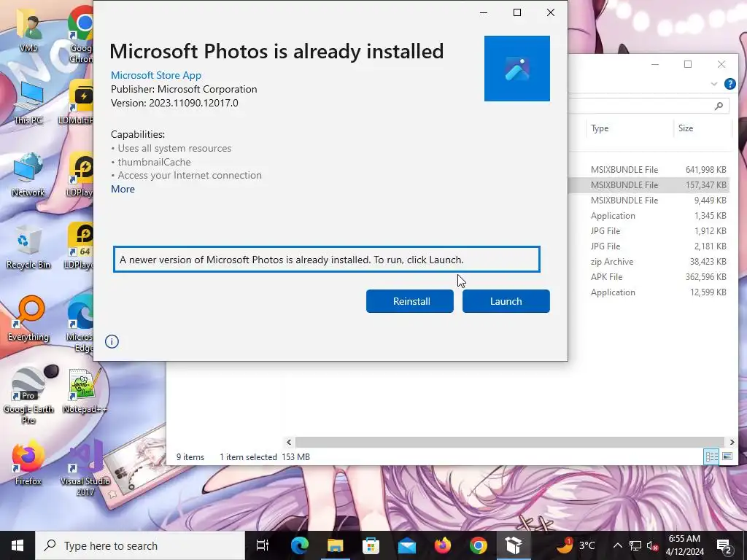Open the Google Chrome desktop shortcut
The image size is (747, 560).
coord(81,34)
